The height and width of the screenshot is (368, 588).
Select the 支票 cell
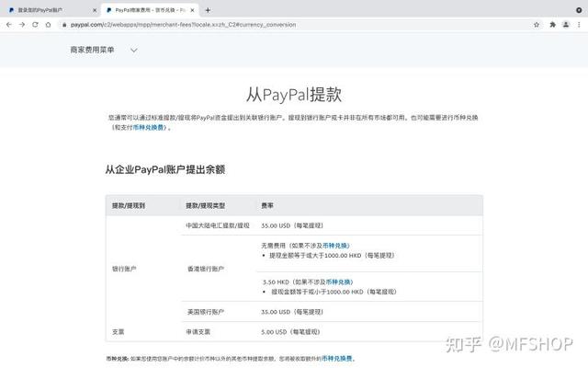[x=119, y=332]
